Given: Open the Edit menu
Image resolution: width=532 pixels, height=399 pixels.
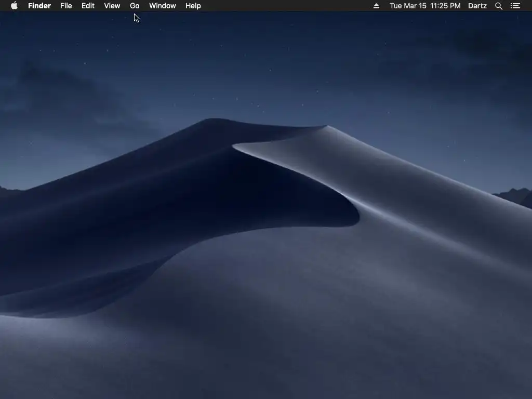Looking at the screenshot, I should [x=88, y=6].
